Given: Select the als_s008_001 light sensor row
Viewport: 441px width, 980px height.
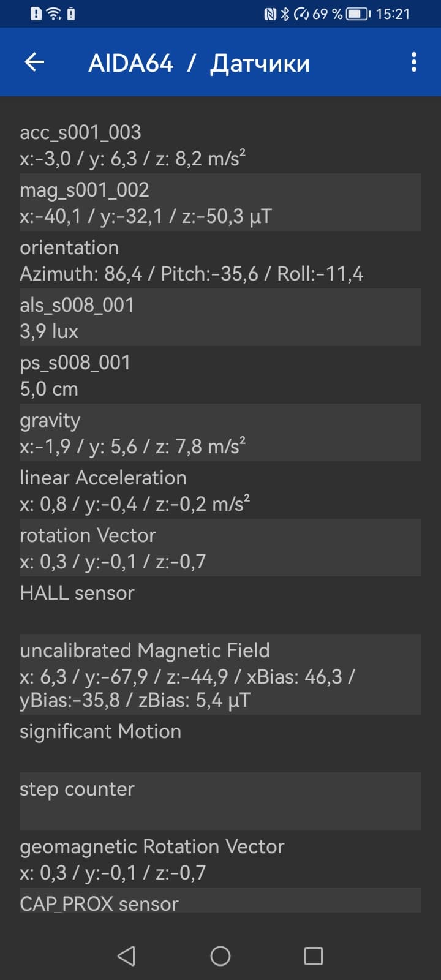Looking at the screenshot, I should (x=221, y=318).
